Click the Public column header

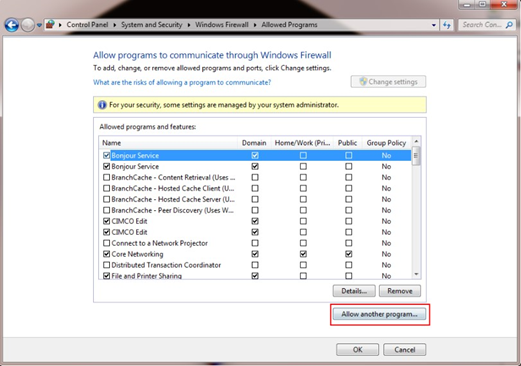[347, 143]
